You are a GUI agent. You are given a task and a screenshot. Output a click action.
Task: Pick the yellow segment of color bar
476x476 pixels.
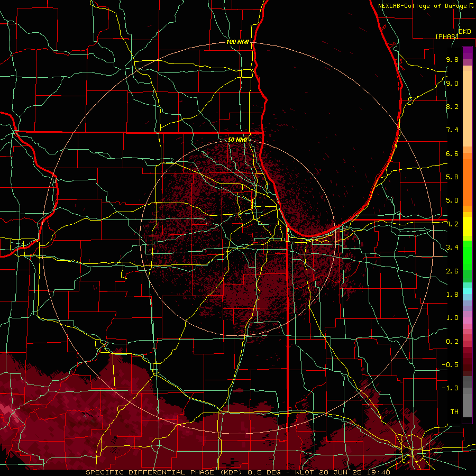pos(467,226)
